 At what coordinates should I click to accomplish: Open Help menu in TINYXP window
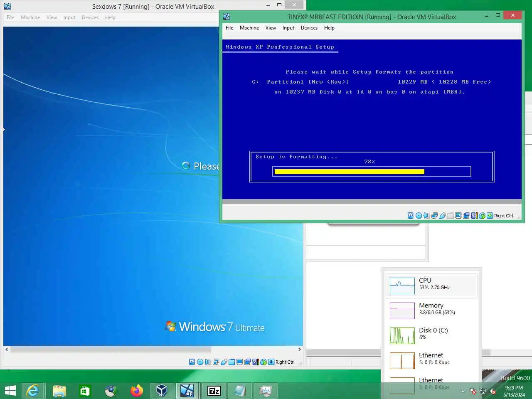(x=329, y=28)
